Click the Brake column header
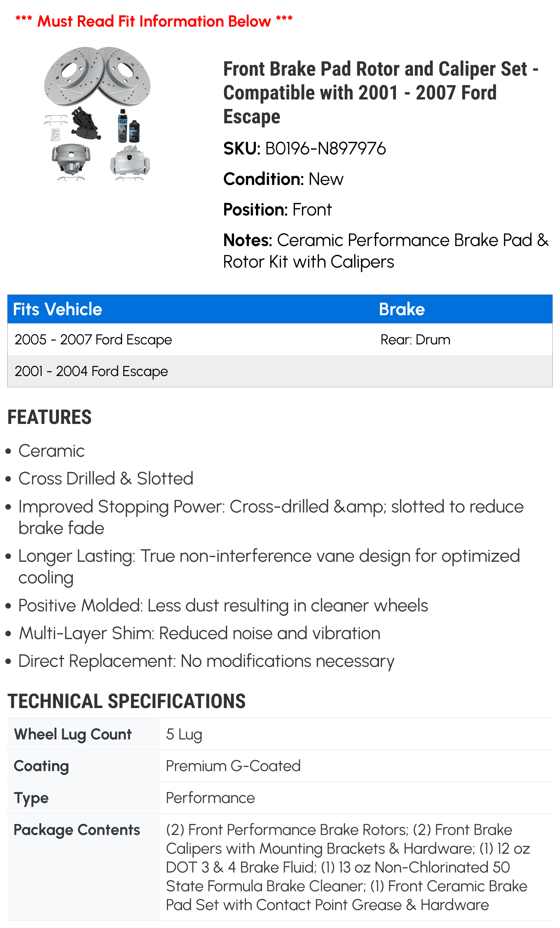This screenshot has height=928, width=560. pos(402,309)
